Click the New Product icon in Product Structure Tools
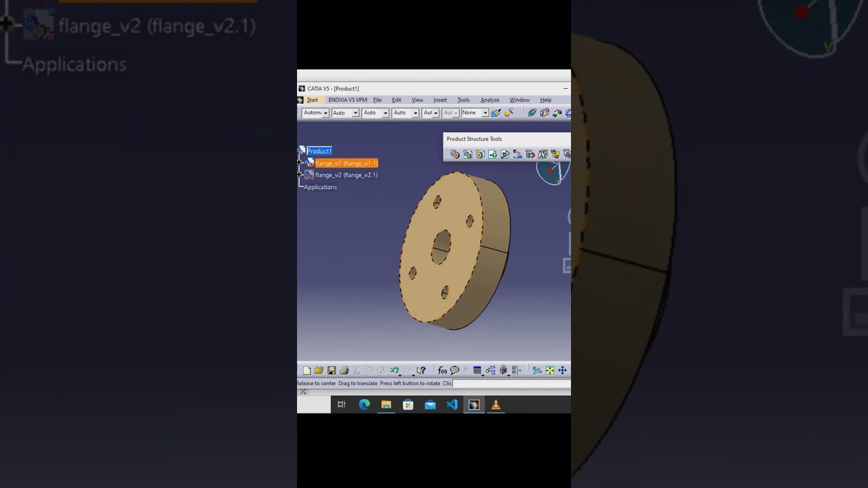 pos(467,155)
